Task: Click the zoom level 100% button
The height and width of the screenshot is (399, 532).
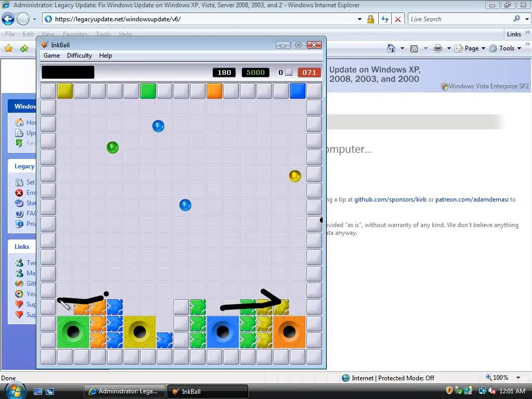Action: (x=497, y=378)
